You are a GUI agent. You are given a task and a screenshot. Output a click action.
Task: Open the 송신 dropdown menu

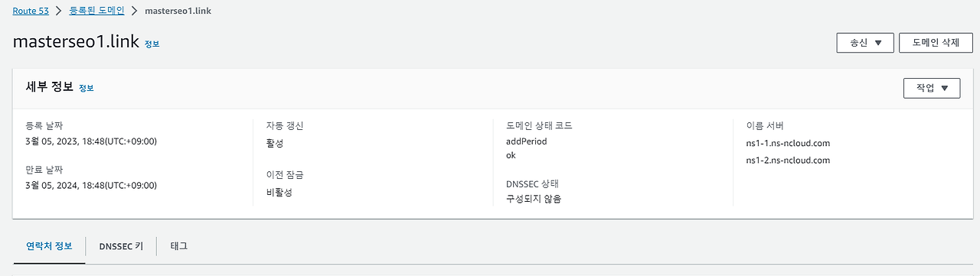[x=865, y=44]
